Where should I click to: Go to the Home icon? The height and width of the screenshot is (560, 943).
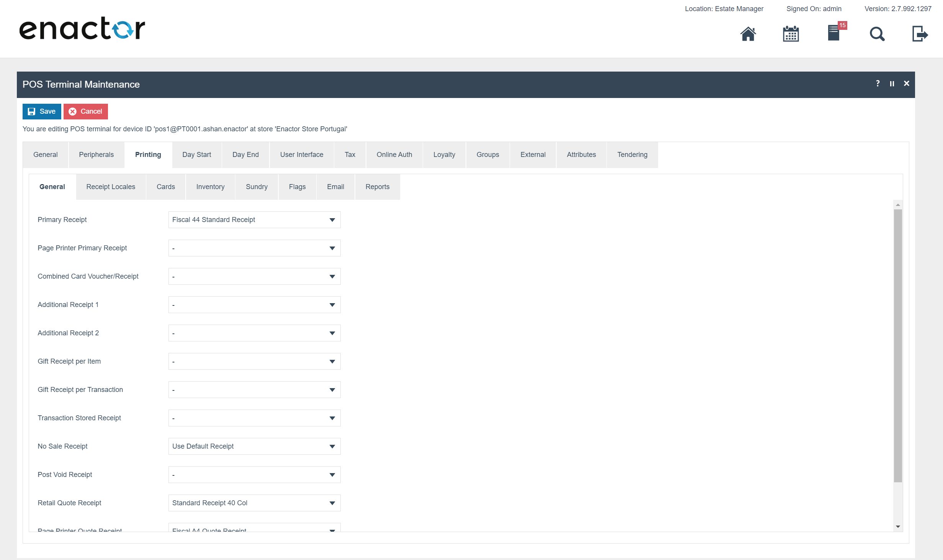(748, 34)
